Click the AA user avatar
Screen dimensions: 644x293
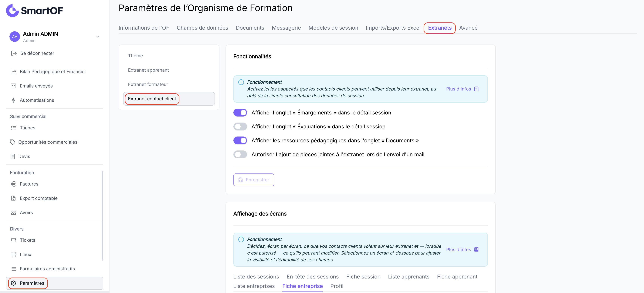point(15,37)
